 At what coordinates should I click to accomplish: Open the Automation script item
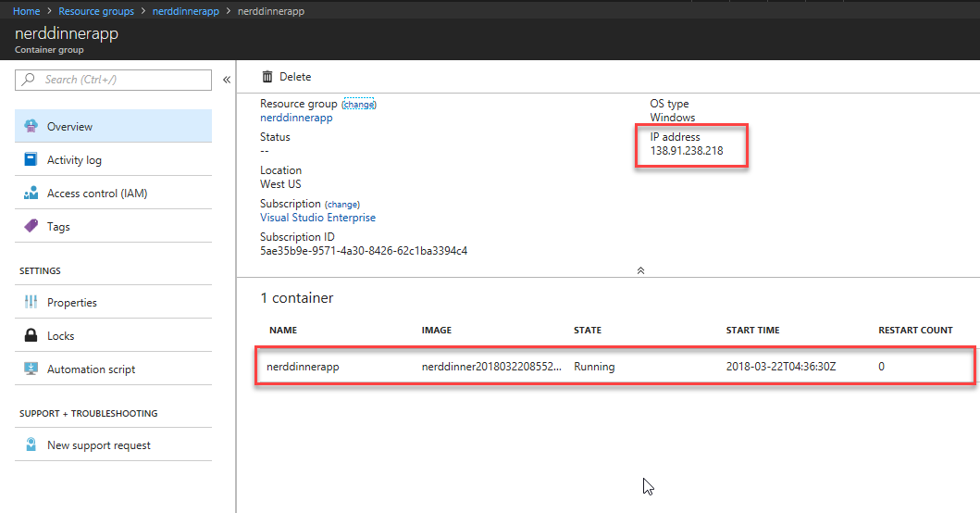coord(113,369)
